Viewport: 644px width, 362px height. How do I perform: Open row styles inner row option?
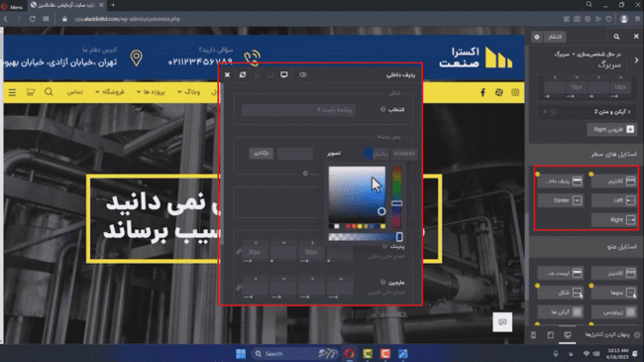coord(560,181)
